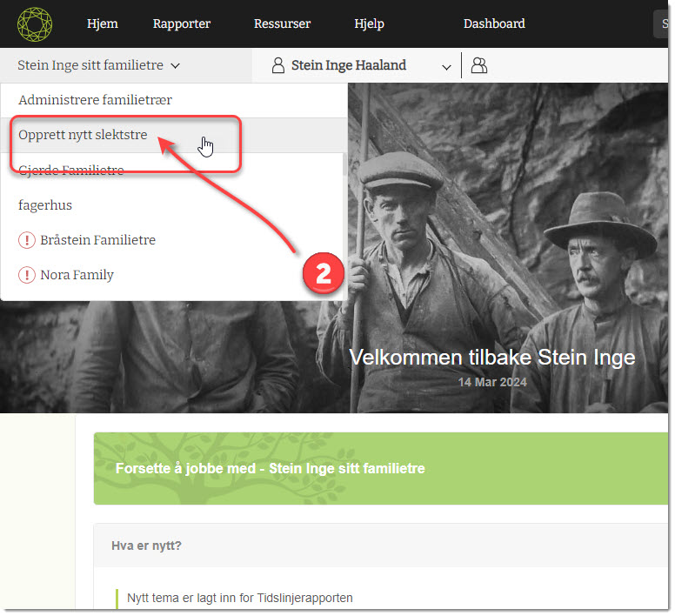Open the Nytt tema Tidslinjerapporten news item
The width and height of the screenshot is (675, 616).
coord(239,598)
